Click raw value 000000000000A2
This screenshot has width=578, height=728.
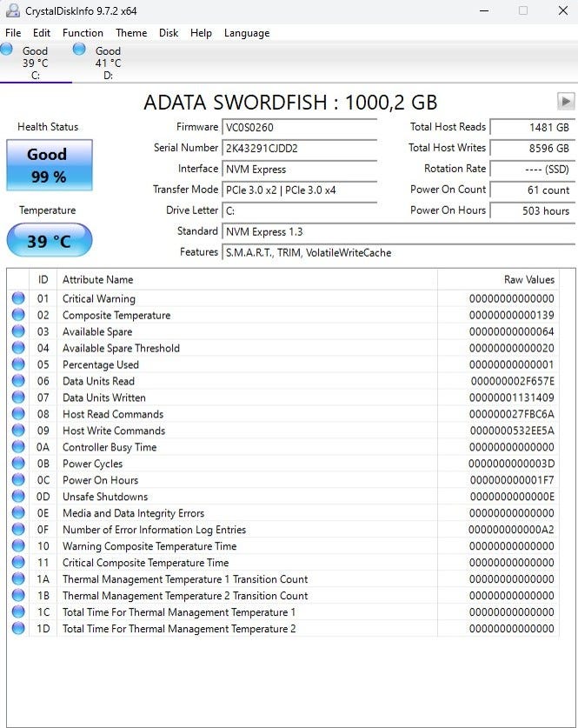[511, 530]
